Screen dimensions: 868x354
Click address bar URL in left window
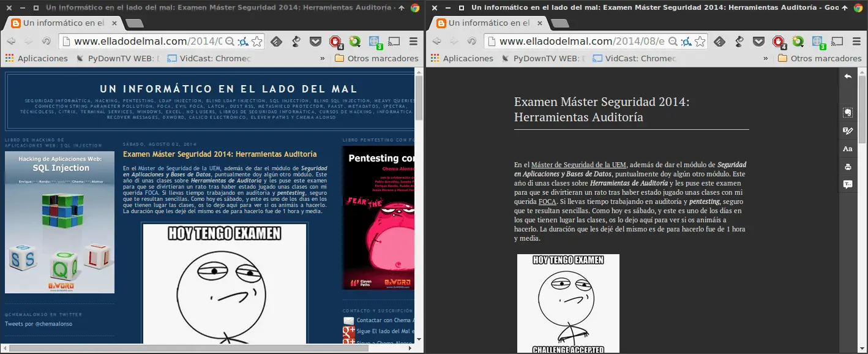click(148, 42)
